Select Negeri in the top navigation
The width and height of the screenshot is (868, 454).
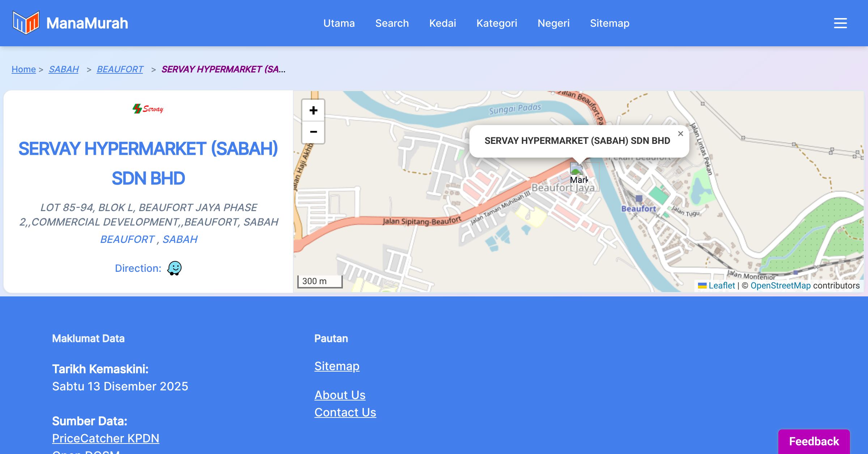553,23
